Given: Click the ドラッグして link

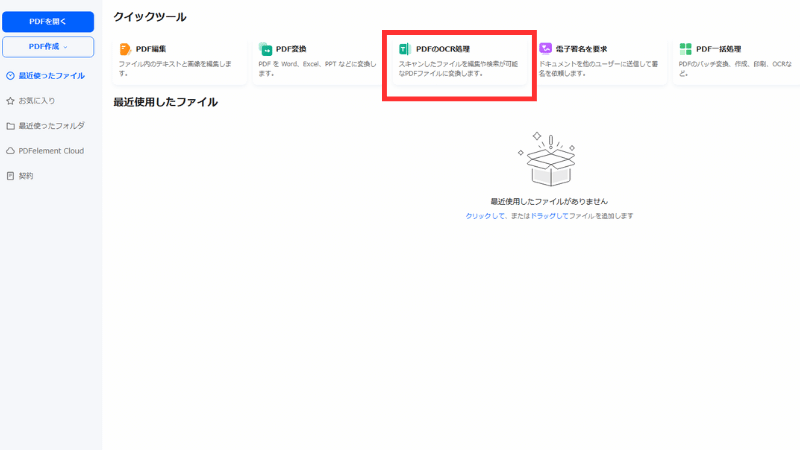Looking at the screenshot, I should click(549, 216).
